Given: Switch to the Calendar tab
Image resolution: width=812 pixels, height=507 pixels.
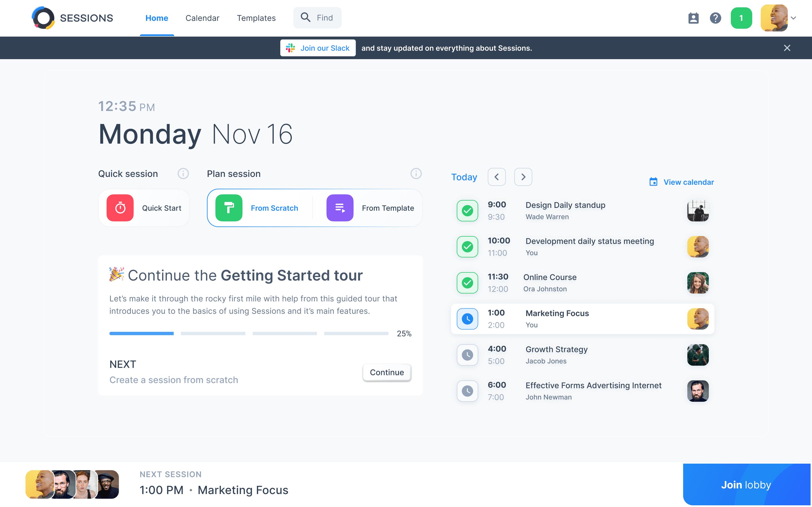Looking at the screenshot, I should (202, 18).
